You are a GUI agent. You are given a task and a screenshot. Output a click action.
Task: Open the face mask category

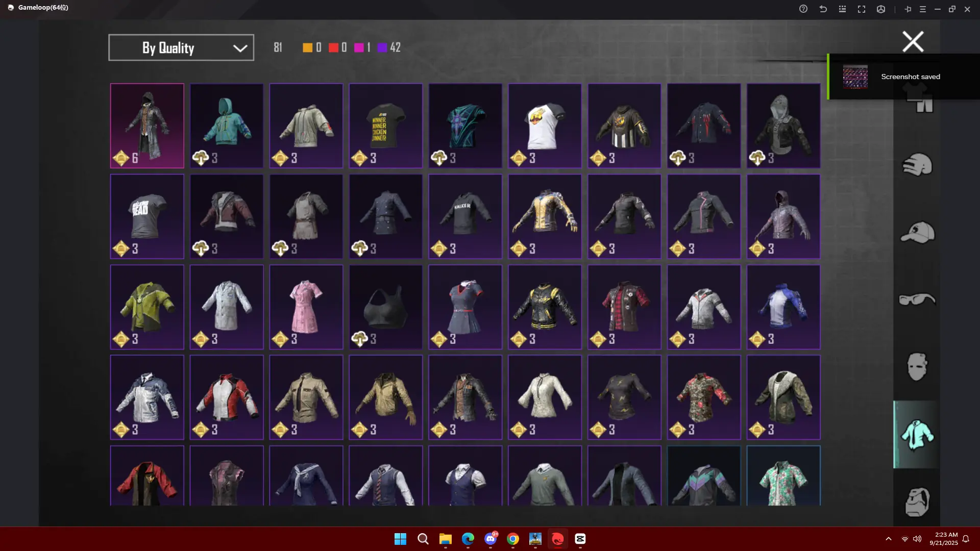tap(917, 366)
